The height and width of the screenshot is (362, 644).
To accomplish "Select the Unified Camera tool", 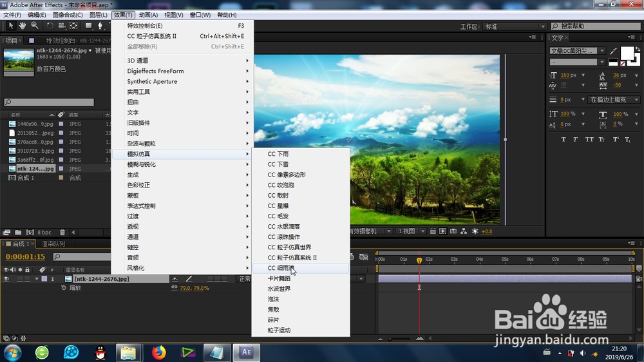I will point(62,26).
